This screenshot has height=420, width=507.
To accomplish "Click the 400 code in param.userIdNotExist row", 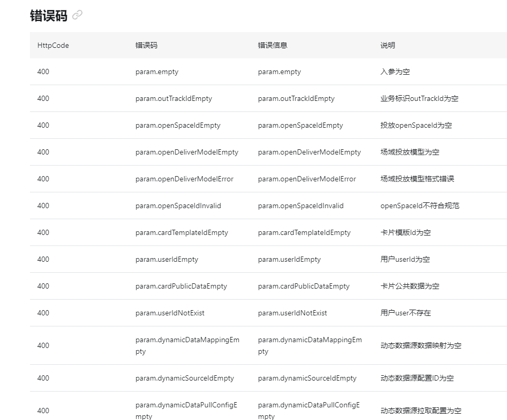I will tap(43, 313).
